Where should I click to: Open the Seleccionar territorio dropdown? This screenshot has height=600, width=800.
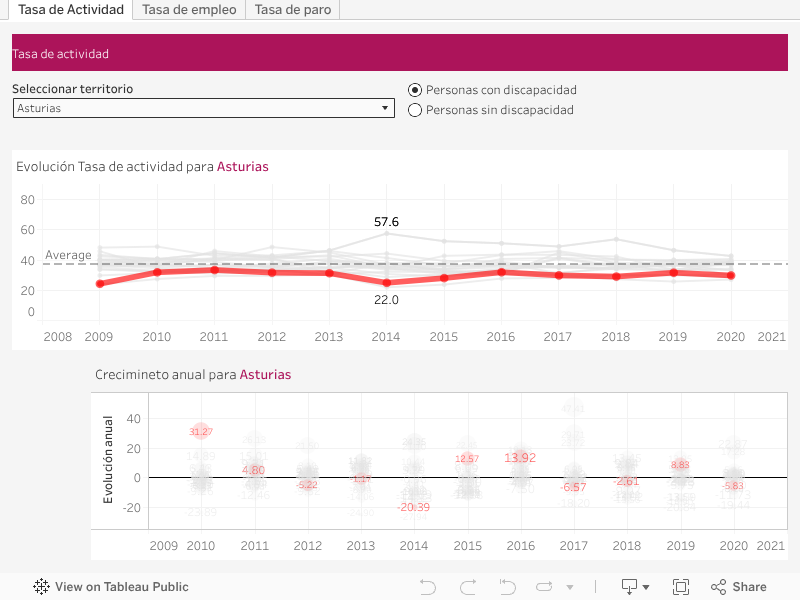(203, 108)
